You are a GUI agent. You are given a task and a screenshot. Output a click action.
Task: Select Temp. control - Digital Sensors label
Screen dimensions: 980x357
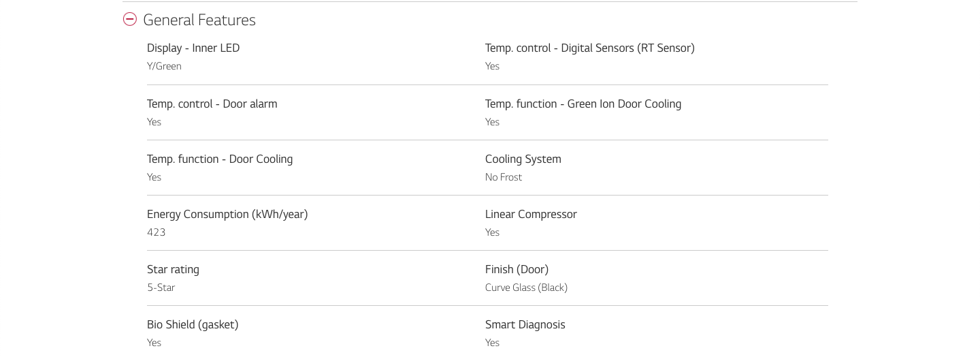point(590,48)
